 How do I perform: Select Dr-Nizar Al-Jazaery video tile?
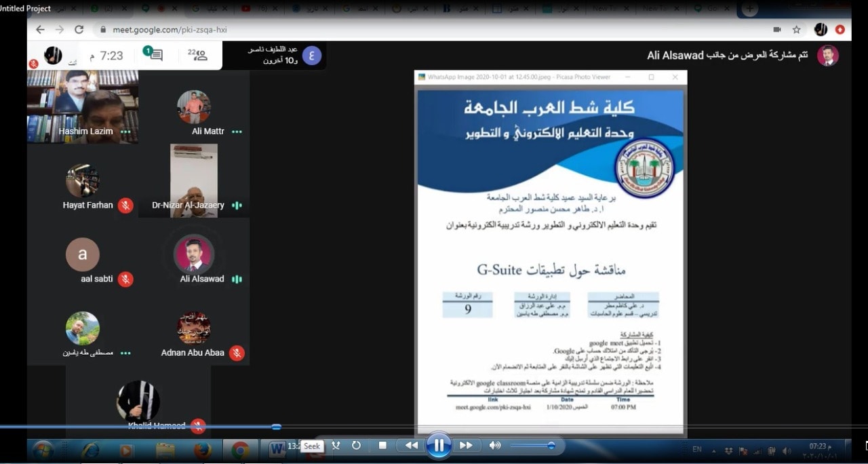[194, 180]
